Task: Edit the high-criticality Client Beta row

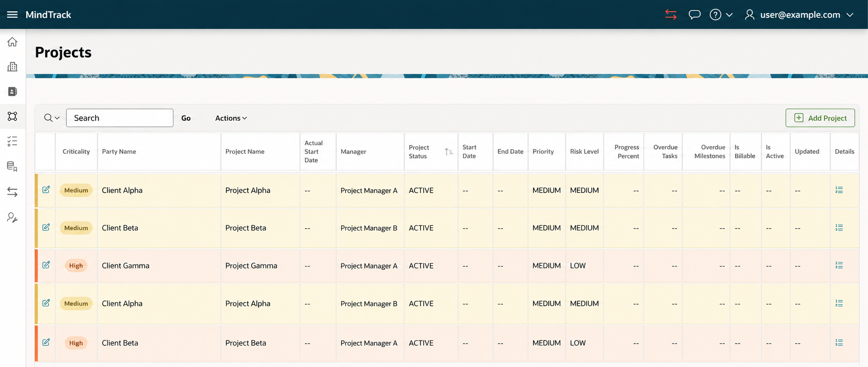Action: pos(46,342)
